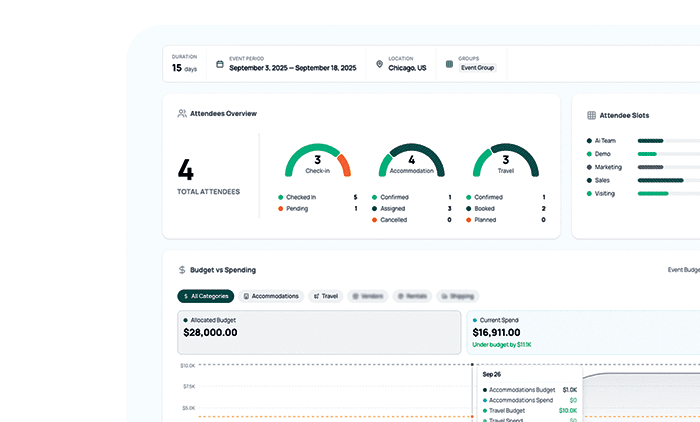The width and height of the screenshot is (700, 422).
Task: Click the Marketing slot label
Action: coord(608,167)
